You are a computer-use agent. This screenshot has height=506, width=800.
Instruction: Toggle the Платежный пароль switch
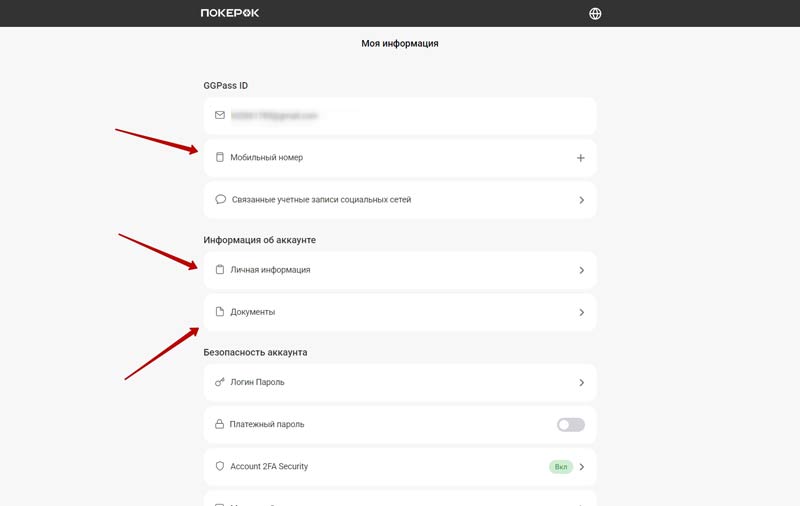click(x=570, y=424)
